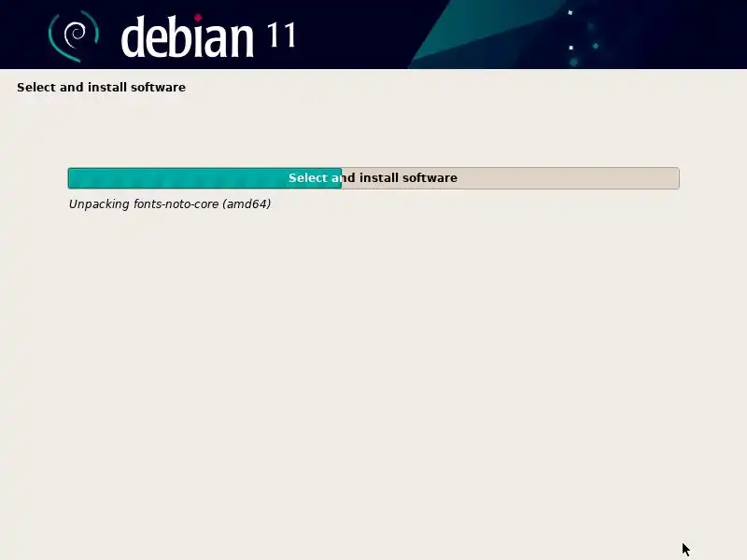Click the debian 11 banner title
The height and width of the screenshot is (560, 747).
pos(208,36)
